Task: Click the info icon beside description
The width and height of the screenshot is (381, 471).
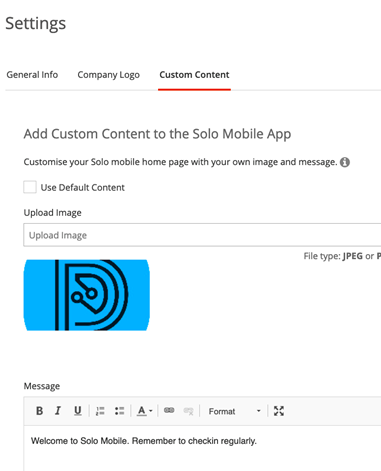Action: [x=345, y=162]
